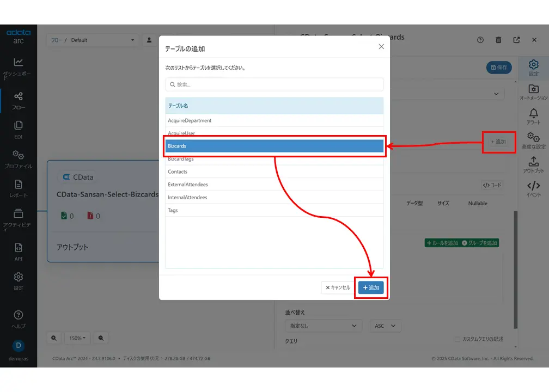This screenshot has height=392, width=549.
Task: Toggle the custom query checkbox
Action: [457, 339]
